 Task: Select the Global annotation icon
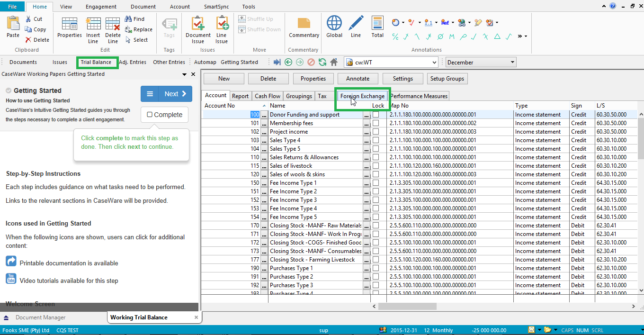pos(334,27)
